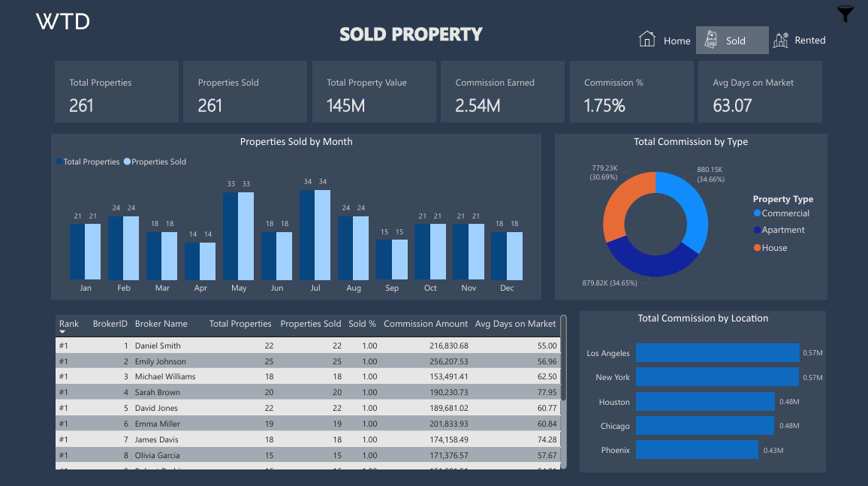
Task: Select the Houston commission bar
Action: pyautogui.click(x=705, y=401)
